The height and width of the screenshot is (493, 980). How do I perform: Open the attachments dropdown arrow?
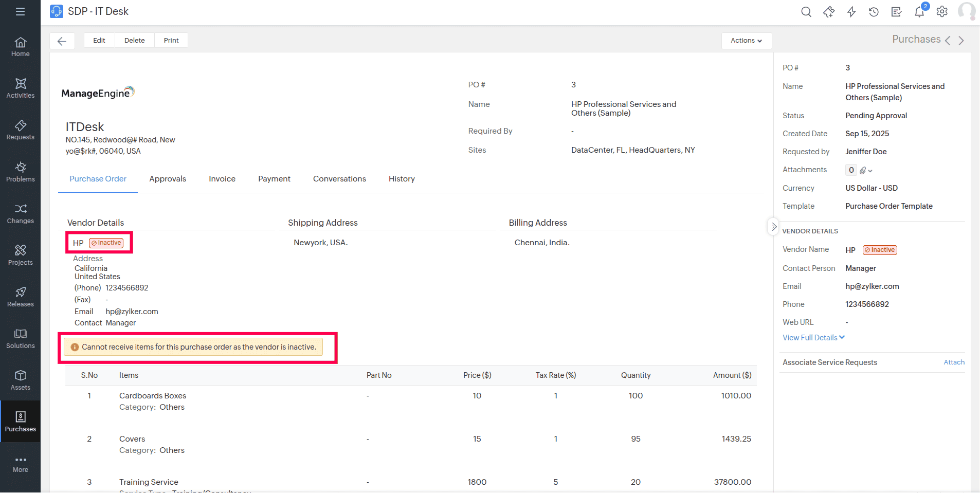click(870, 171)
